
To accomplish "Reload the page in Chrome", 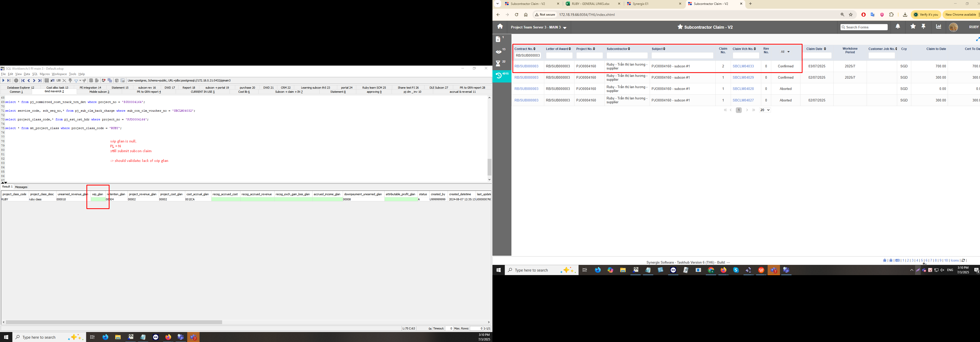I will pos(516,15).
